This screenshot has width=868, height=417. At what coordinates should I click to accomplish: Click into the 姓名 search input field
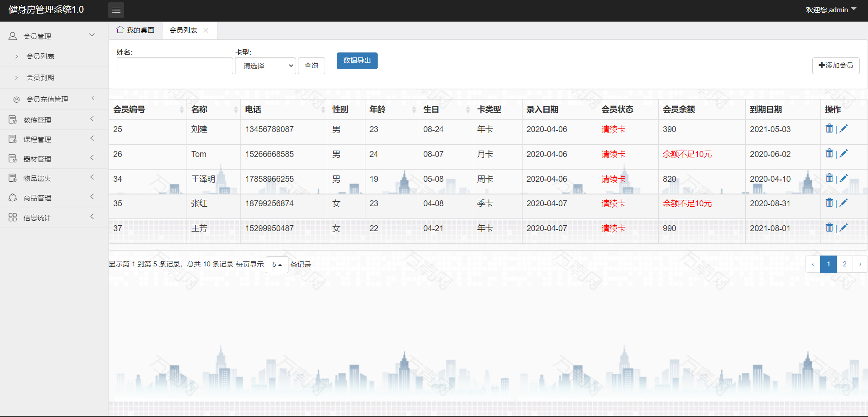pyautogui.click(x=175, y=66)
